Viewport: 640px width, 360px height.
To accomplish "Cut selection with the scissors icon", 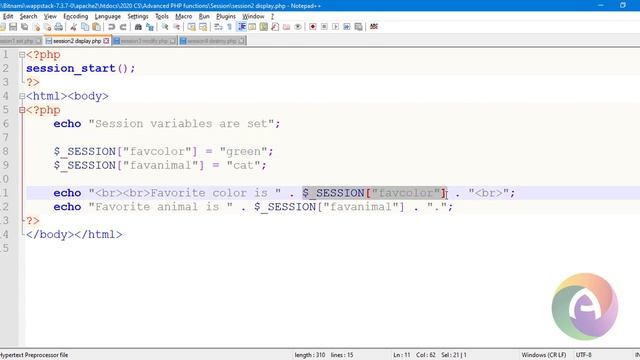I will [73, 27].
